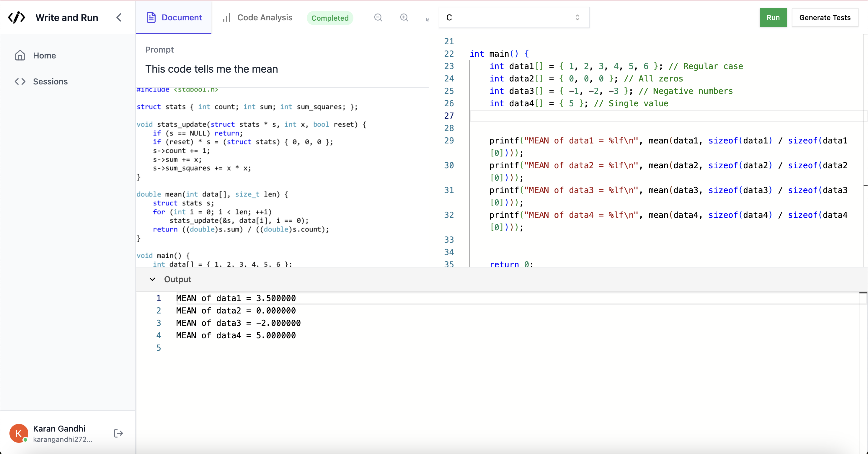
Task: Click the Generate Tests button
Action: point(825,17)
